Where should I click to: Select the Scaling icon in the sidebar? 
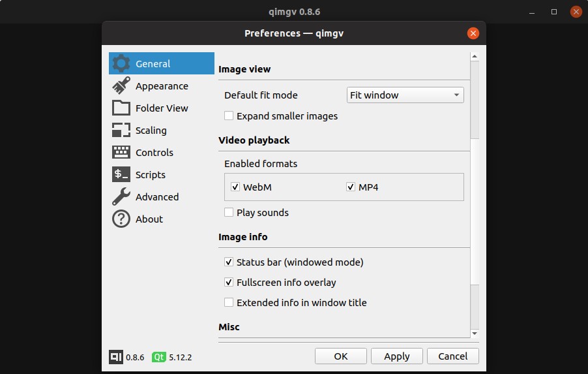tap(121, 130)
